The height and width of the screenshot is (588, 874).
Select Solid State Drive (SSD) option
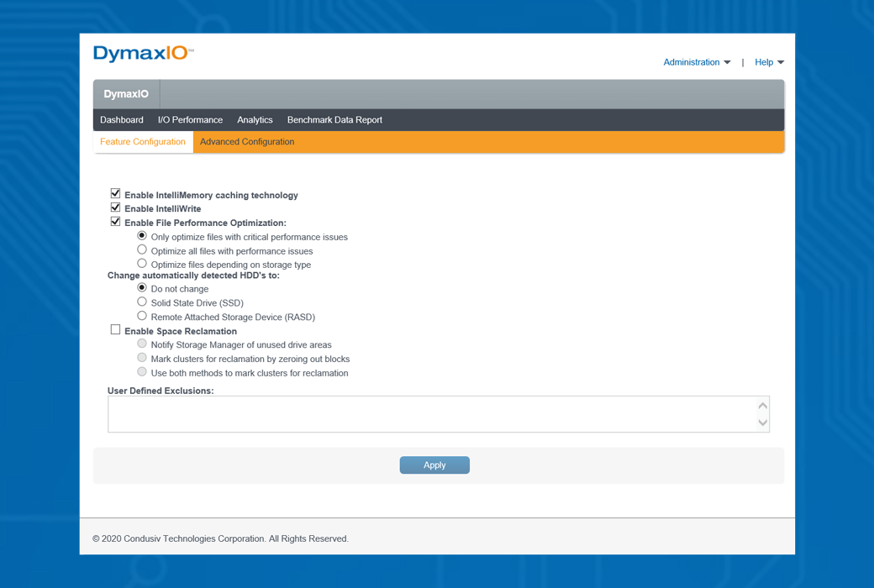pyautogui.click(x=142, y=302)
